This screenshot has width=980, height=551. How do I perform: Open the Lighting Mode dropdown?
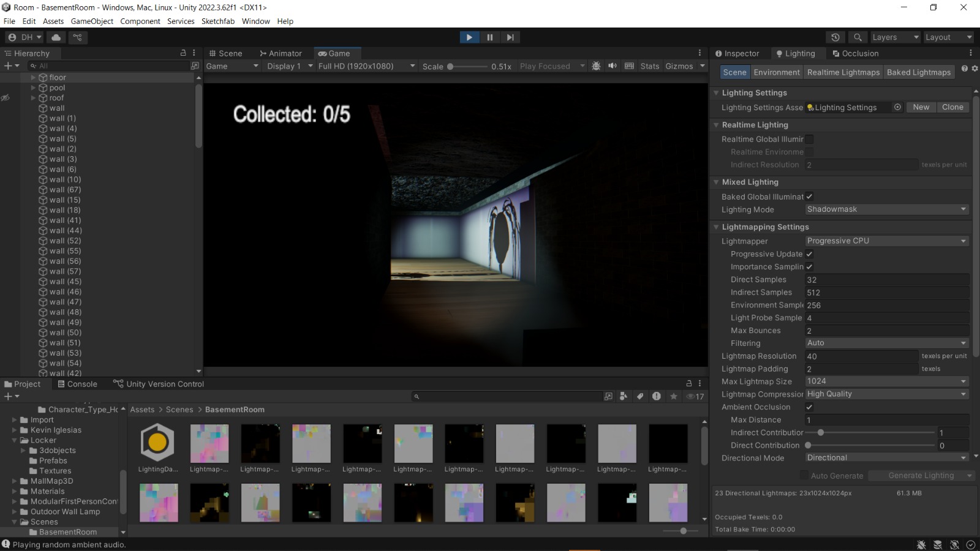886,209
